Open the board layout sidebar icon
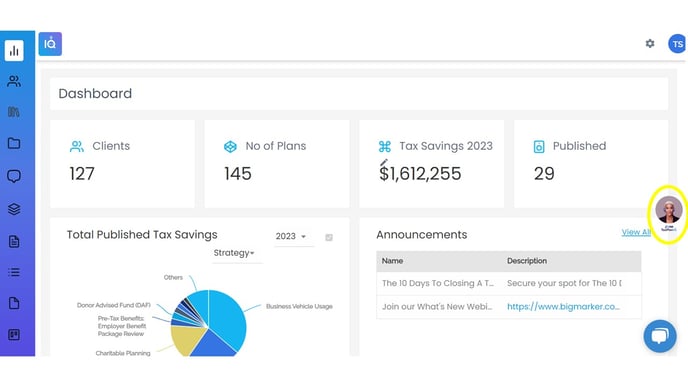688x387 pixels. pos(14,335)
